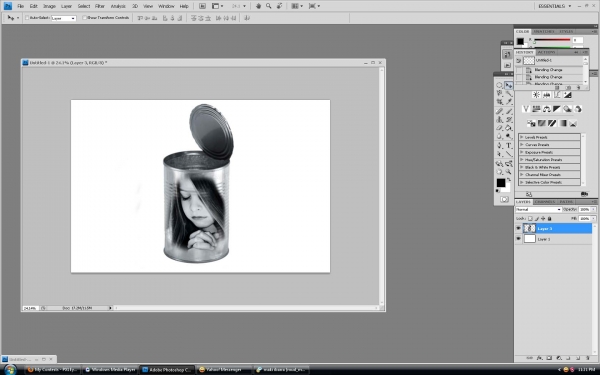Expand Curves Presets
This screenshot has width=600, height=375.
tap(522, 145)
